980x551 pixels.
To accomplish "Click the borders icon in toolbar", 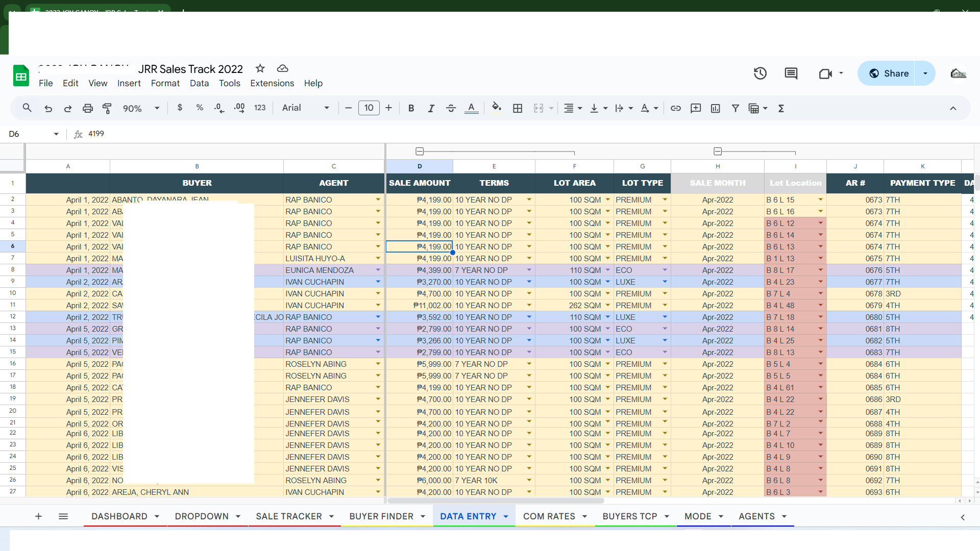I will point(518,108).
